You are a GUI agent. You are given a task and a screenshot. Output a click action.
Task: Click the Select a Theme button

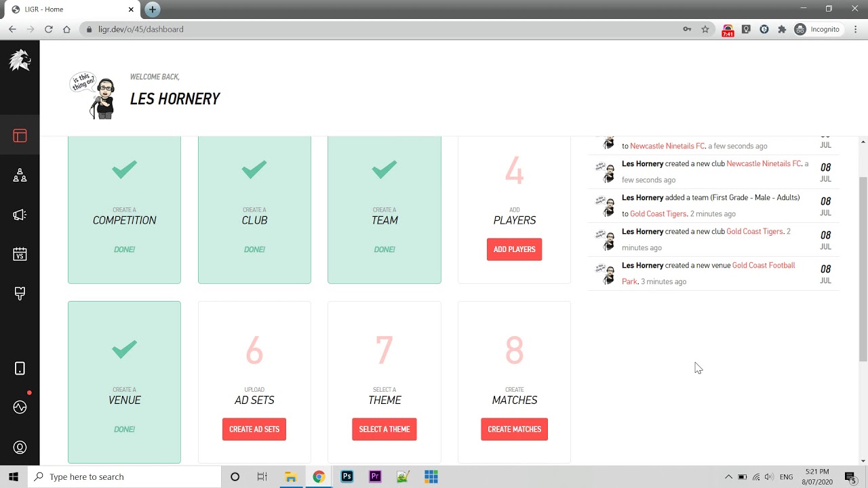tap(384, 429)
